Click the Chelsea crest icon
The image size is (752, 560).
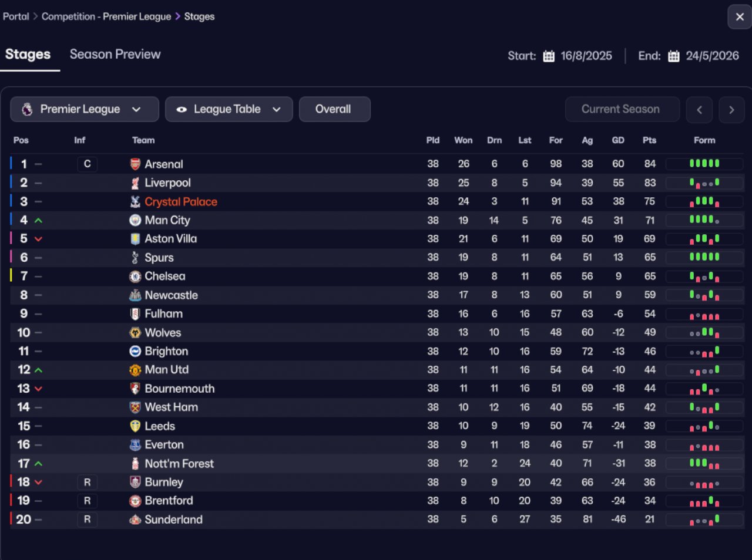(x=135, y=276)
